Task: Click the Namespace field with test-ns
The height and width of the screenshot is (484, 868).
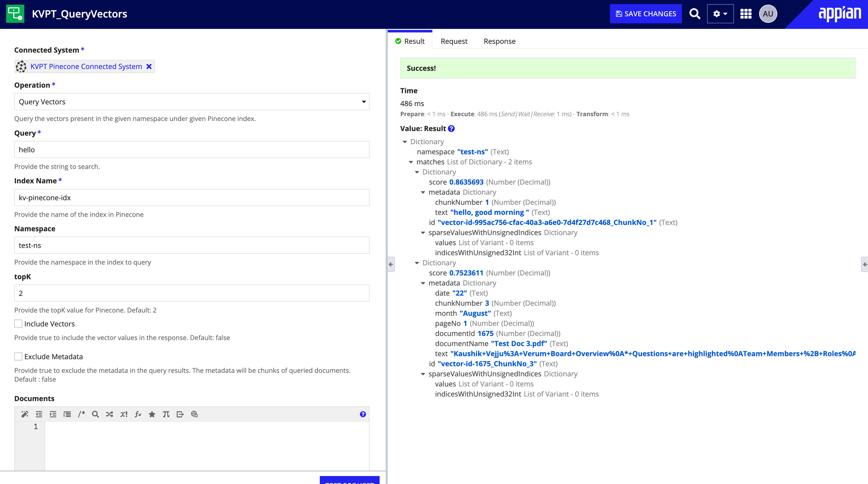Action: coord(192,245)
